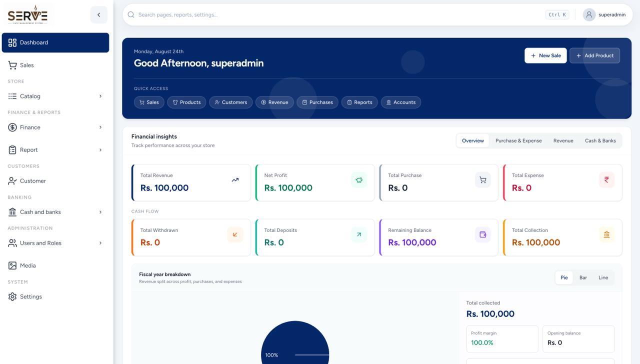Click the search magnifier icon
The height and width of the screenshot is (364, 640).
(131, 14)
